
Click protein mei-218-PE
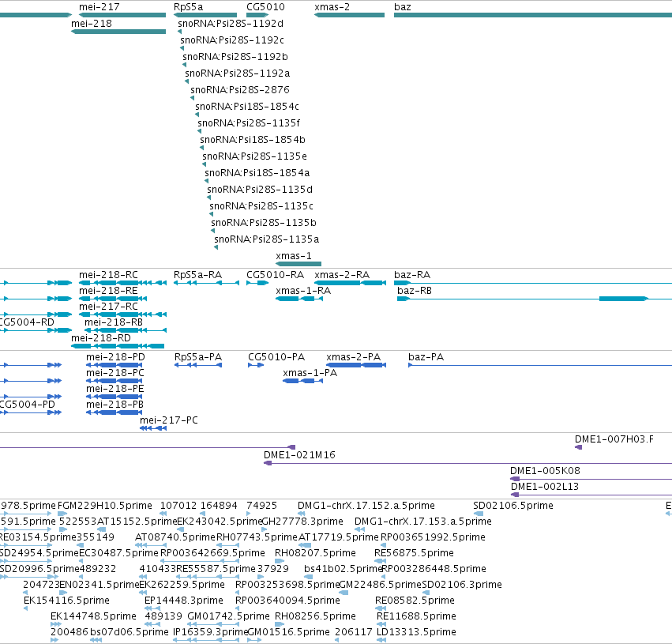114,397
